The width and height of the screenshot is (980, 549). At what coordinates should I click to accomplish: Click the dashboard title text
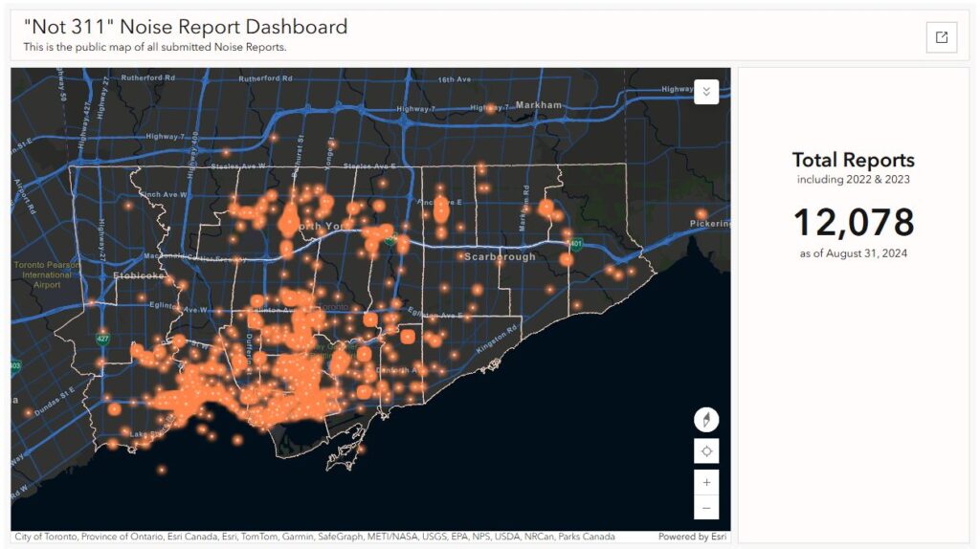pyautogui.click(x=186, y=27)
